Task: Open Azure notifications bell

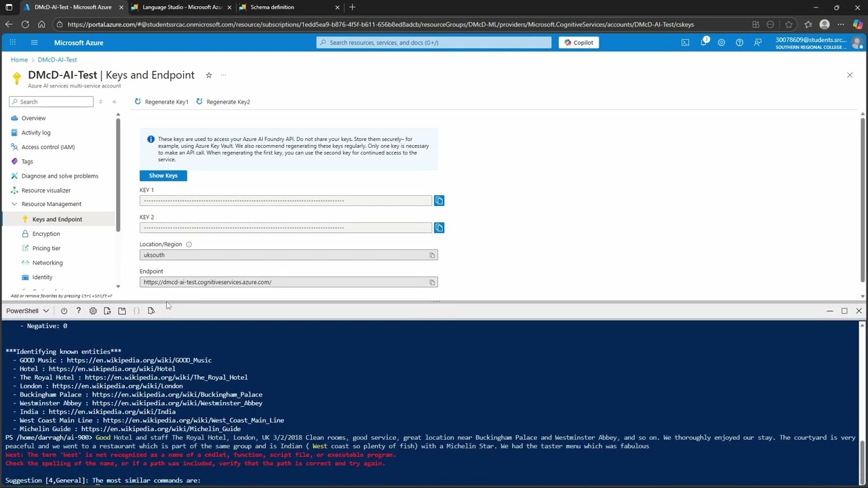Action: (x=703, y=43)
